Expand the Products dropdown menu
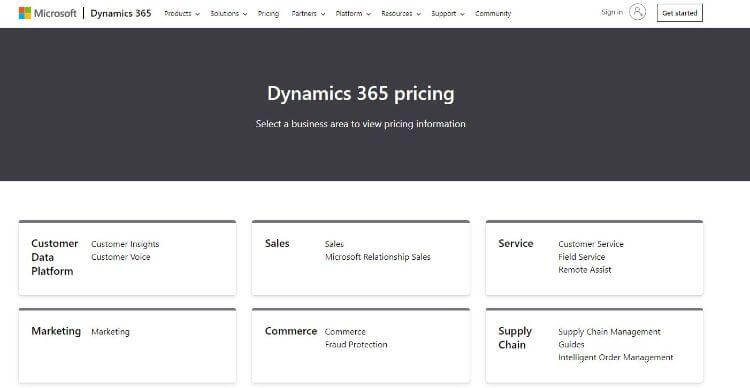 [182, 14]
